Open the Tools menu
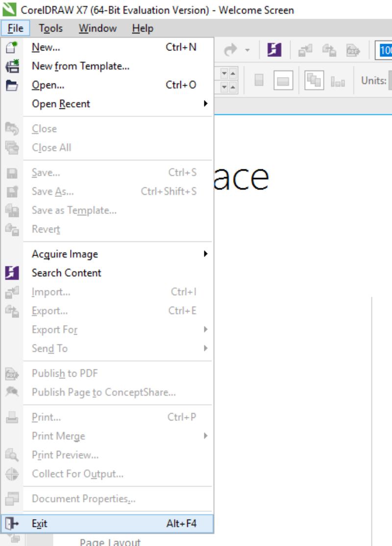392x546 pixels. pos(52,28)
